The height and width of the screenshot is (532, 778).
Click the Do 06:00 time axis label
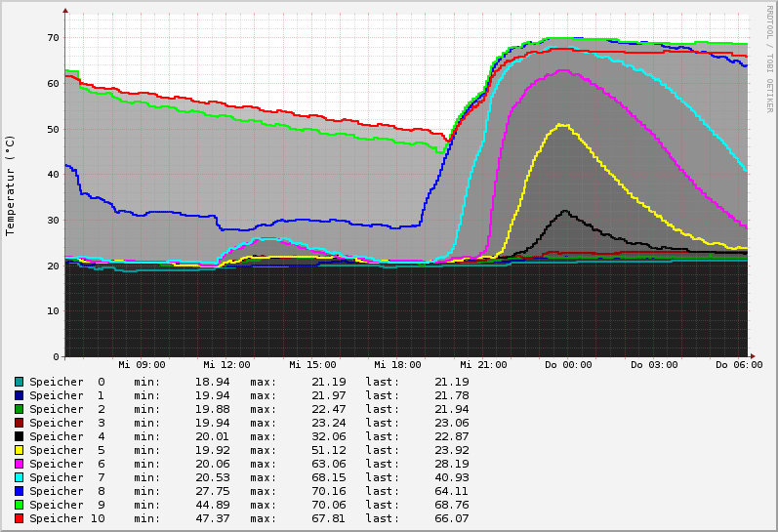pos(739,365)
